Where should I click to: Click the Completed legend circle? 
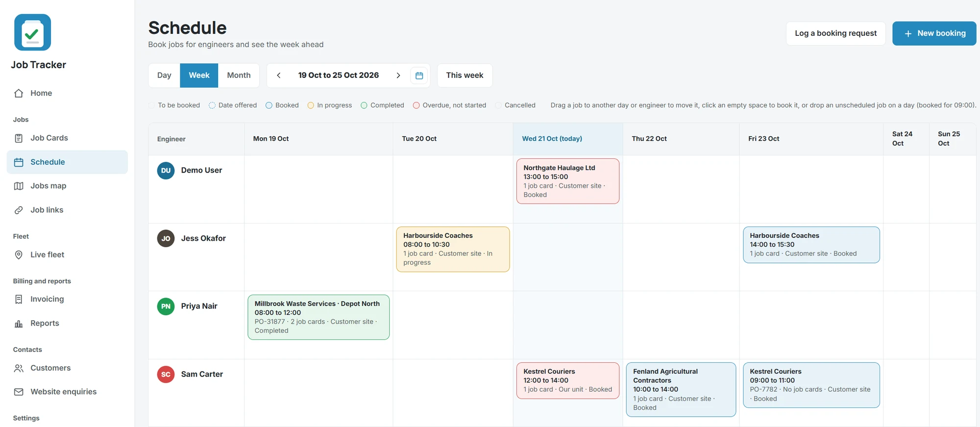(x=364, y=105)
